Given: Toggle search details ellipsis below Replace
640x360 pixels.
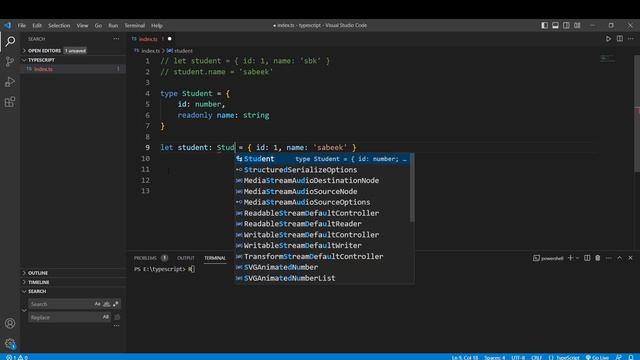Looking at the screenshot, I should [x=116, y=326].
